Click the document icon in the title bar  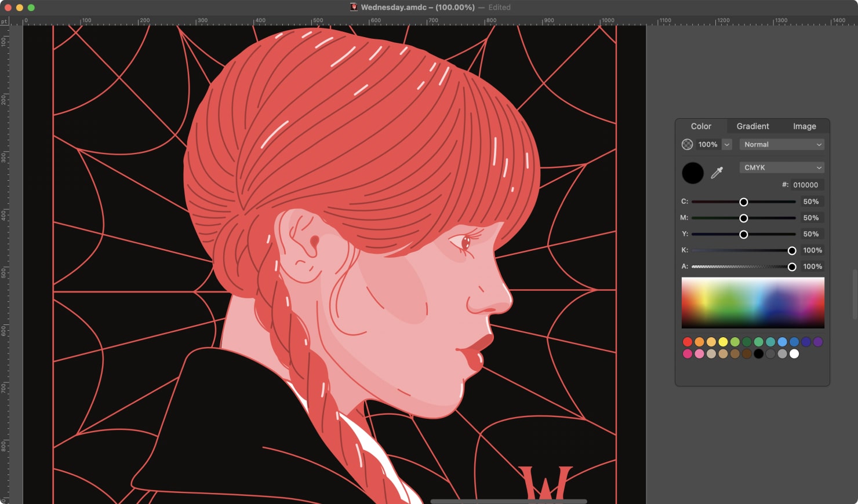(354, 8)
